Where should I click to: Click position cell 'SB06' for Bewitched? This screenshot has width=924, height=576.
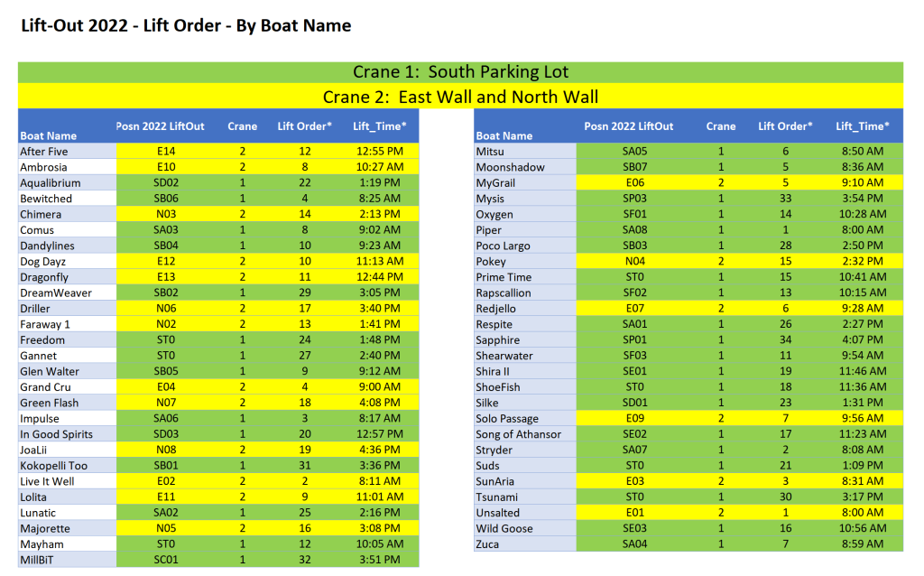point(166,199)
